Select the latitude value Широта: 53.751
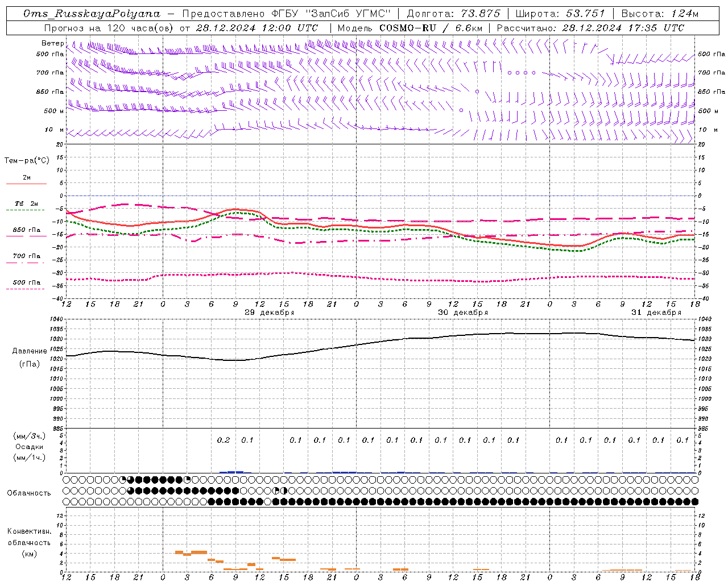This screenshot has width=728, height=582. [560, 14]
